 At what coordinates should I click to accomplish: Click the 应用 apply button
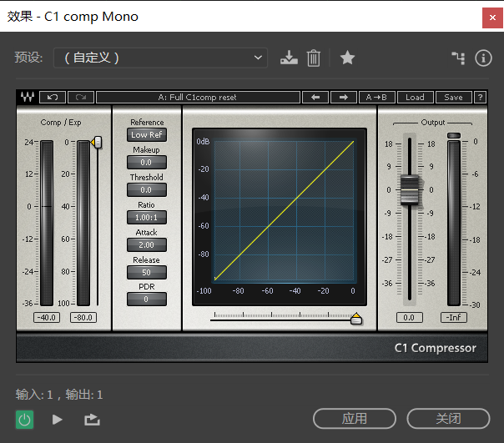[x=354, y=419]
